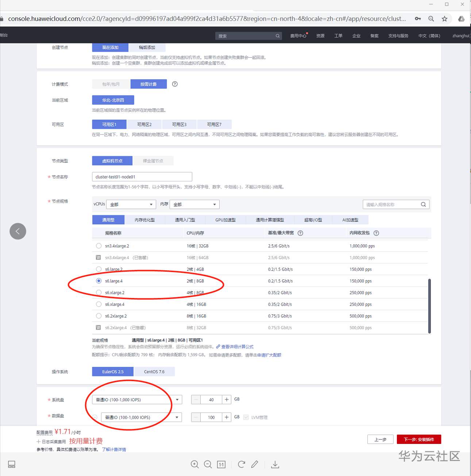Select the s6.xlarge.4 spec radio button
The image size is (471, 476).
(x=99, y=304)
